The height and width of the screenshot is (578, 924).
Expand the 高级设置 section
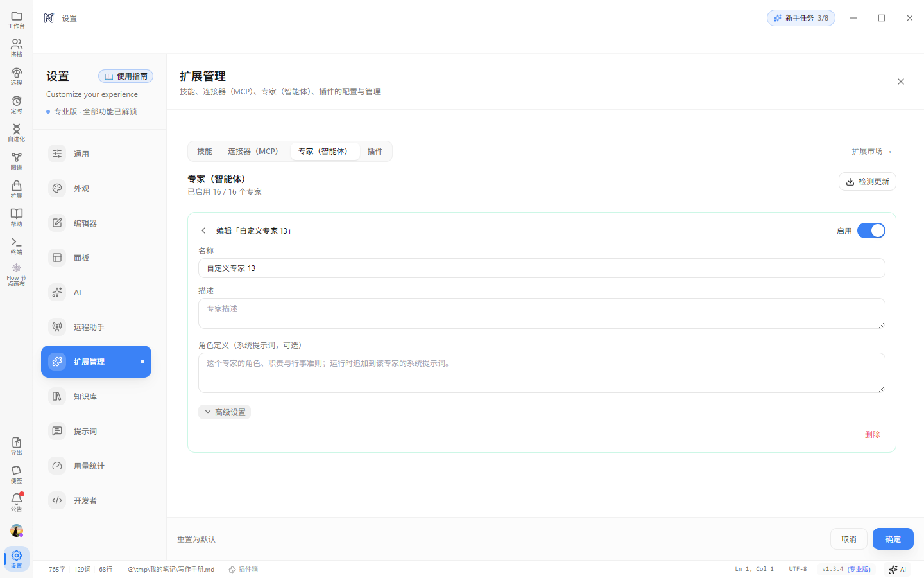coord(225,412)
